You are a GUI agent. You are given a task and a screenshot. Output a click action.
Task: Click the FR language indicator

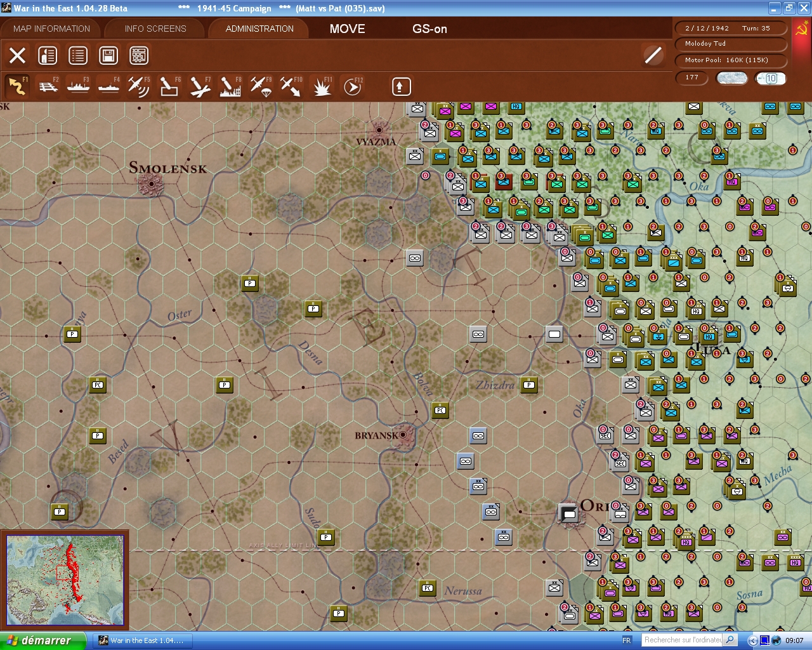click(x=627, y=640)
